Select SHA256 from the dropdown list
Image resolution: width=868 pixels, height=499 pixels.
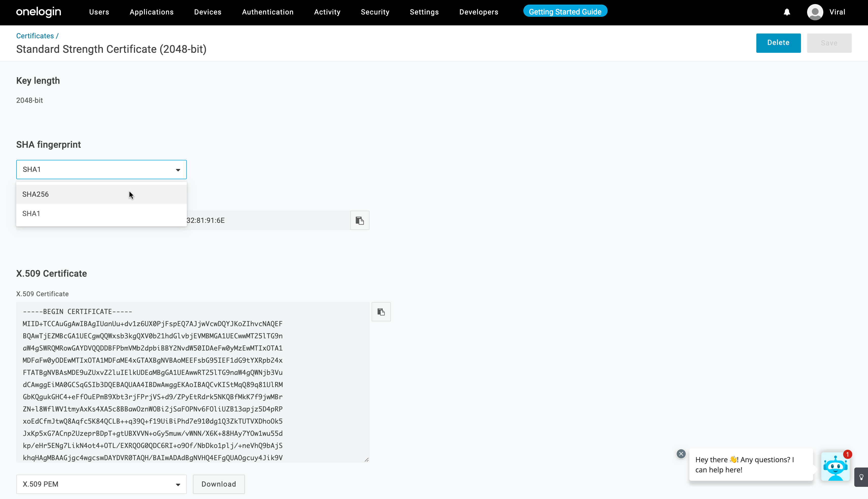35,194
